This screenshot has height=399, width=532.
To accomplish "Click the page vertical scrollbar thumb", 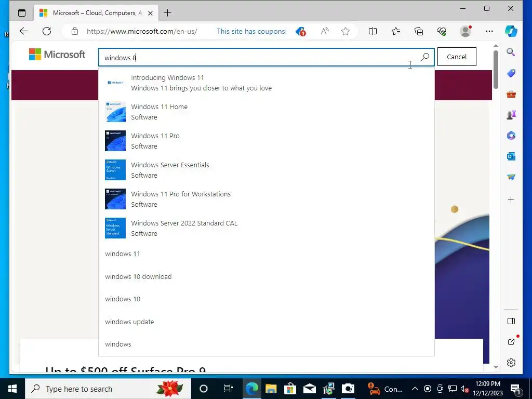I will tap(496, 69).
